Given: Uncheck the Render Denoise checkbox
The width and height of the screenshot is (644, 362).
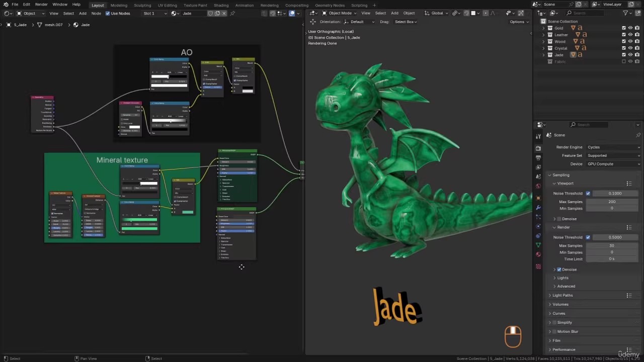Looking at the screenshot, I should point(559,269).
